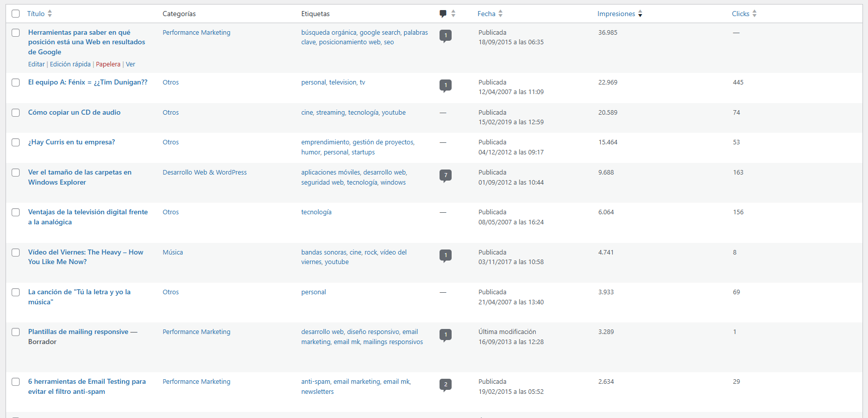Move Herramientas post to Papelera

tap(108, 64)
